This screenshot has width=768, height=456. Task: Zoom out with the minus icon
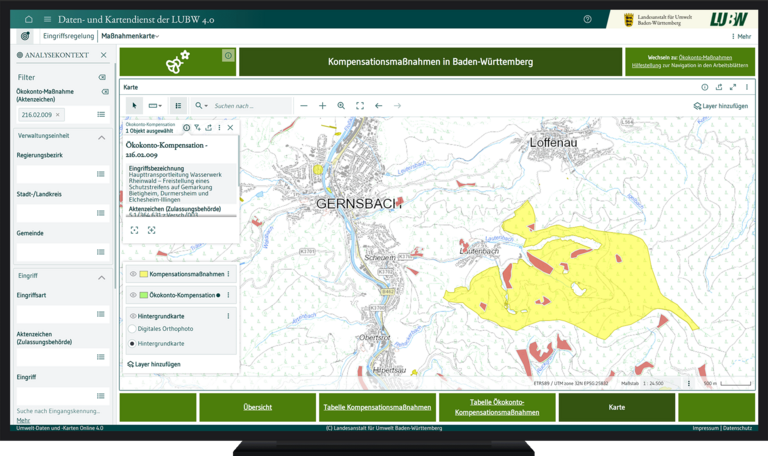(x=304, y=105)
